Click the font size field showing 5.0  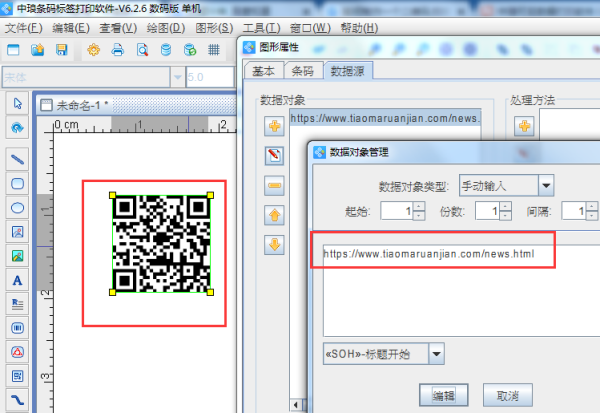coord(210,77)
